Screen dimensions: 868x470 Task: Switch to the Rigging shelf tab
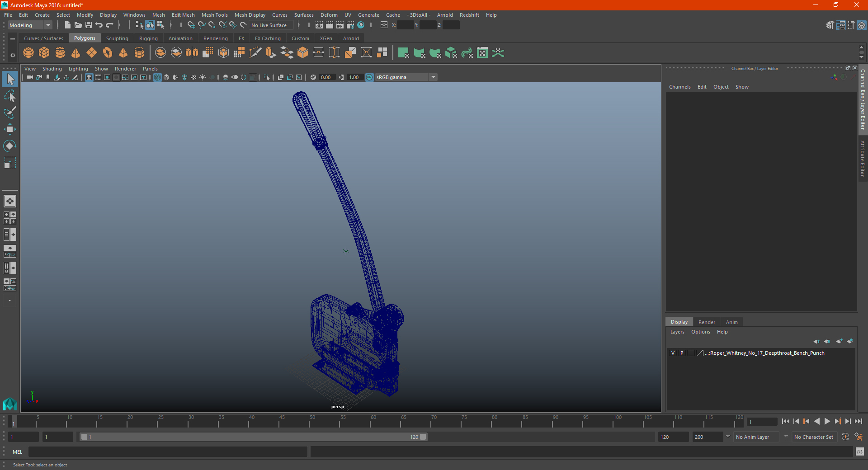coord(148,38)
